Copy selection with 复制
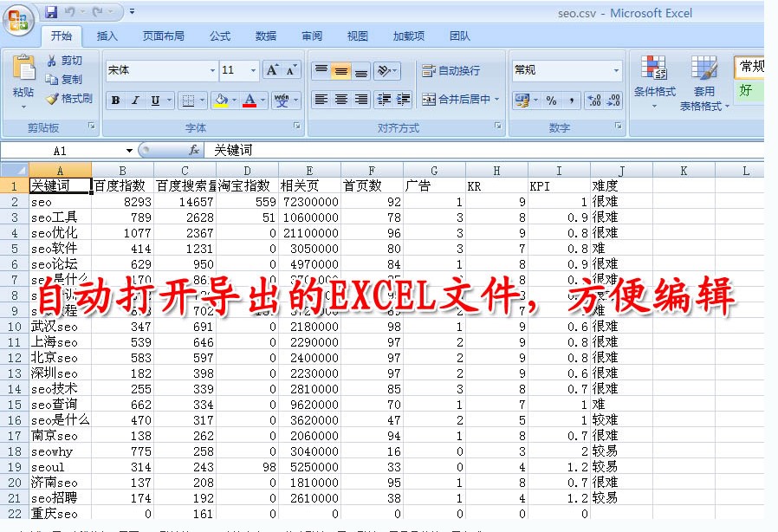The image size is (778, 532). 64,80
